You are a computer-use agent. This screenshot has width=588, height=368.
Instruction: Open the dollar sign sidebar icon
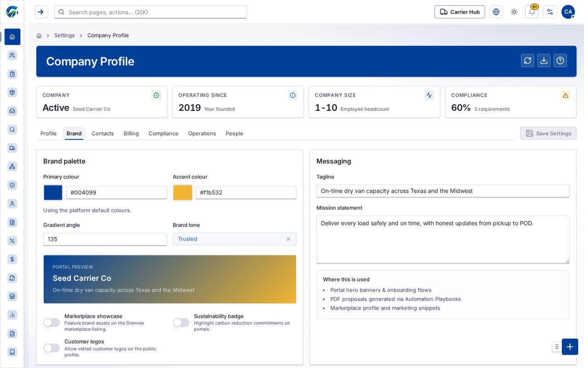coord(12,259)
